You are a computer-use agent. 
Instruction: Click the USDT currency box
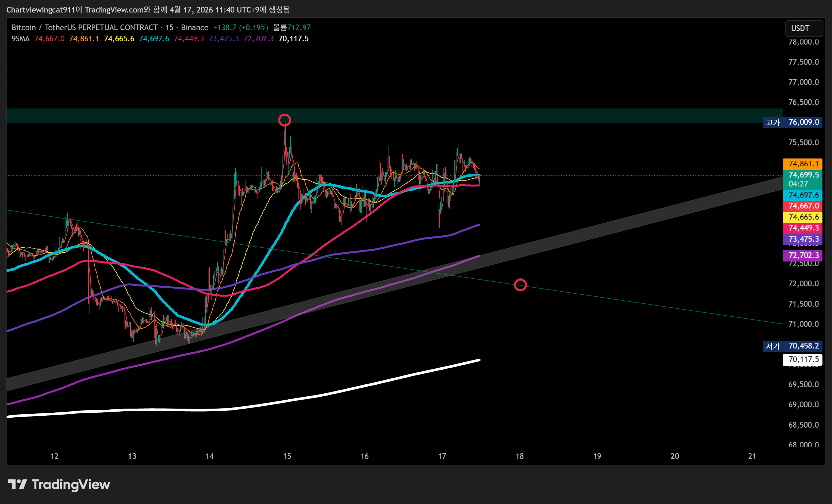pos(803,28)
